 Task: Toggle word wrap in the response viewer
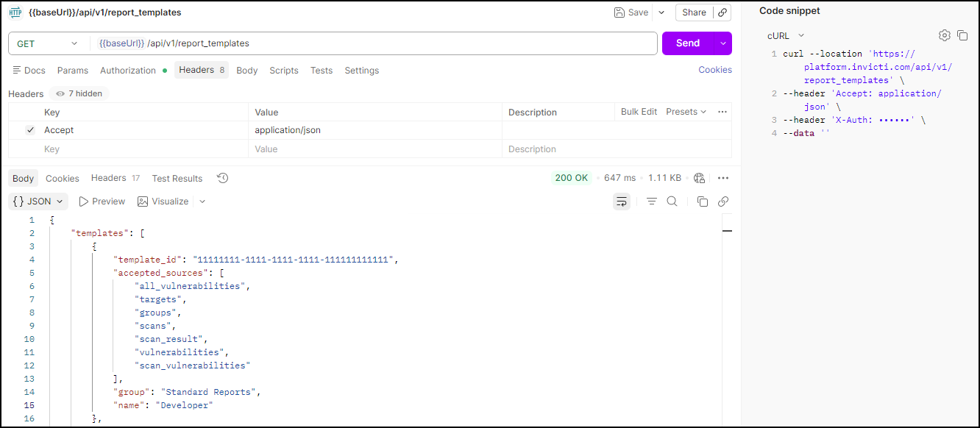(x=622, y=201)
